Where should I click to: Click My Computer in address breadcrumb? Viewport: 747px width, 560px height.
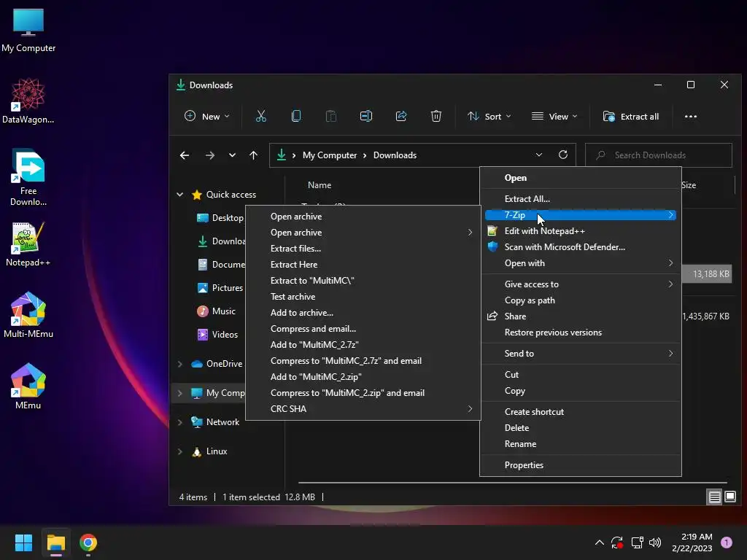330,155
